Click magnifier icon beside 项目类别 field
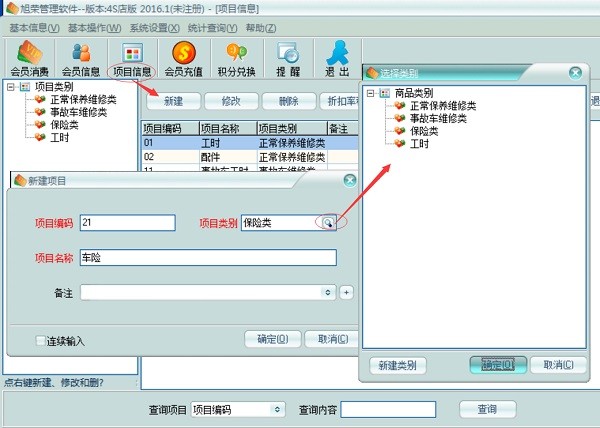Image resolution: width=600 pixels, height=428 pixels. point(327,223)
